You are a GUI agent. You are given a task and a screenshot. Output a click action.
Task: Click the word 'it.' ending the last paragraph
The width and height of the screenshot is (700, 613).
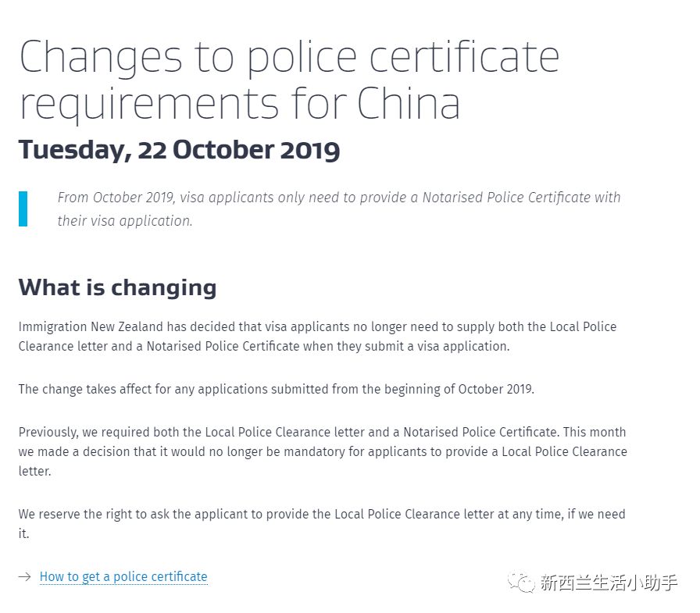pos(23,533)
